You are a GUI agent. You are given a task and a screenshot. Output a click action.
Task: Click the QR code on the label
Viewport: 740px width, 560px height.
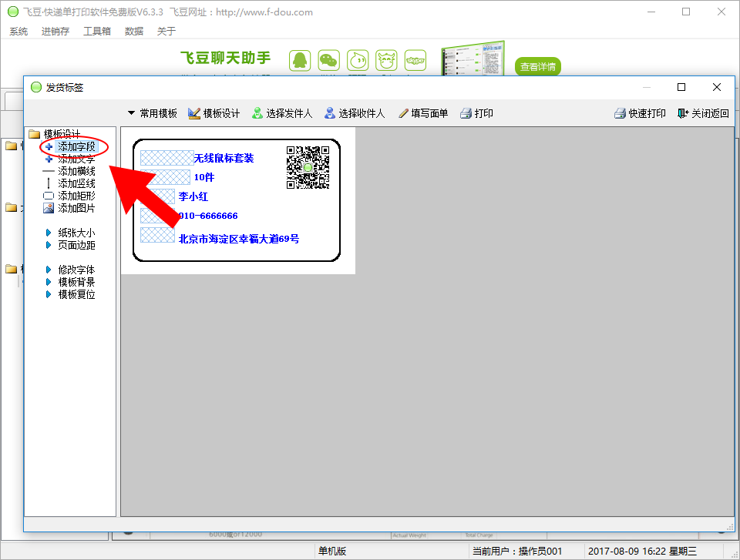point(308,167)
